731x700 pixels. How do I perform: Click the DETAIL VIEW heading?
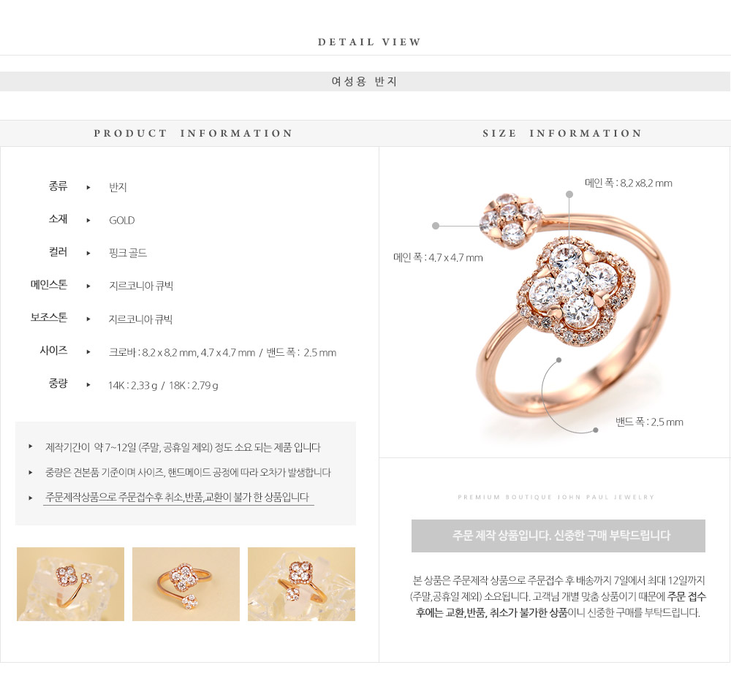click(x=369, y=42)
